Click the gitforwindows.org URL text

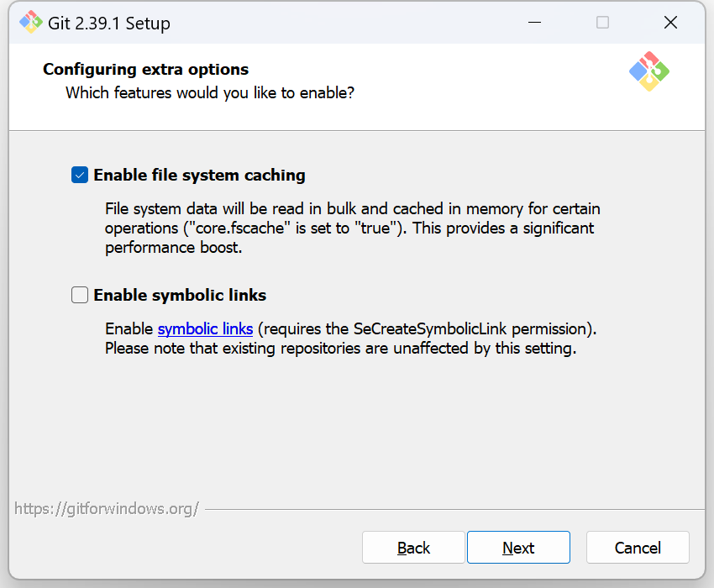107,508
